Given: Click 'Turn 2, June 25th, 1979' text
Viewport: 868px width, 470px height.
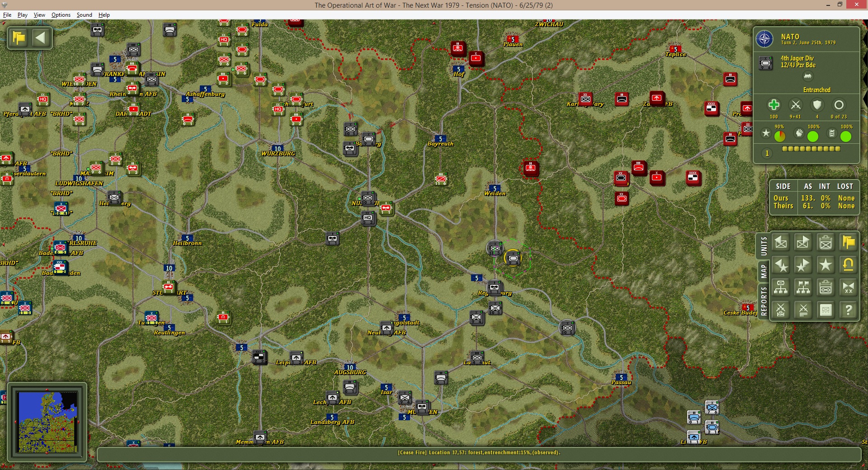Looking at the screenshot, I should coord(808,43).
